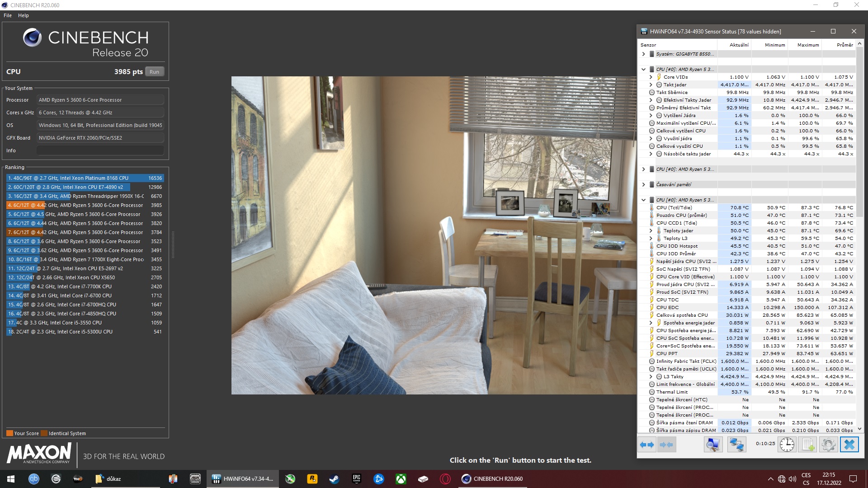Click the Minimum column header
The height and width of the screenshot is (488, 868).
pyautogui.click(x=770, y=45)
